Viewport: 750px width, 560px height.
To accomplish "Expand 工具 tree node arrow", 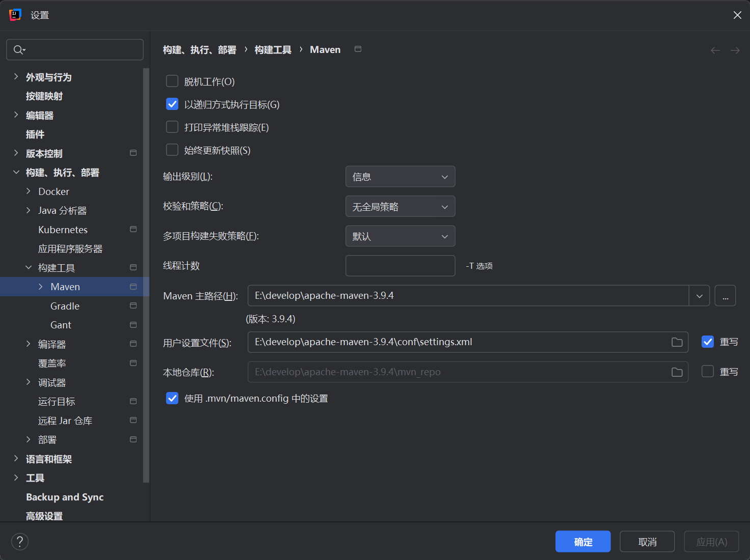I will tap(16, 478).
